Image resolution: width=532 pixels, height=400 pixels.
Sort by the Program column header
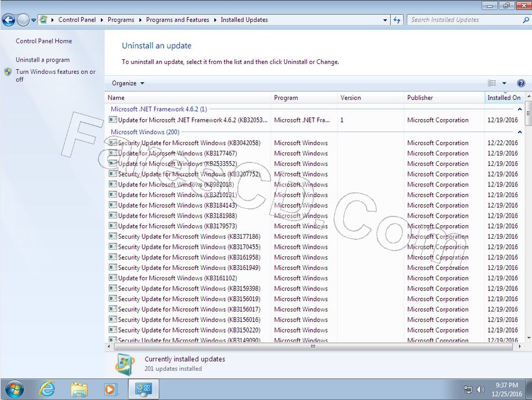(x=304, y=98)
